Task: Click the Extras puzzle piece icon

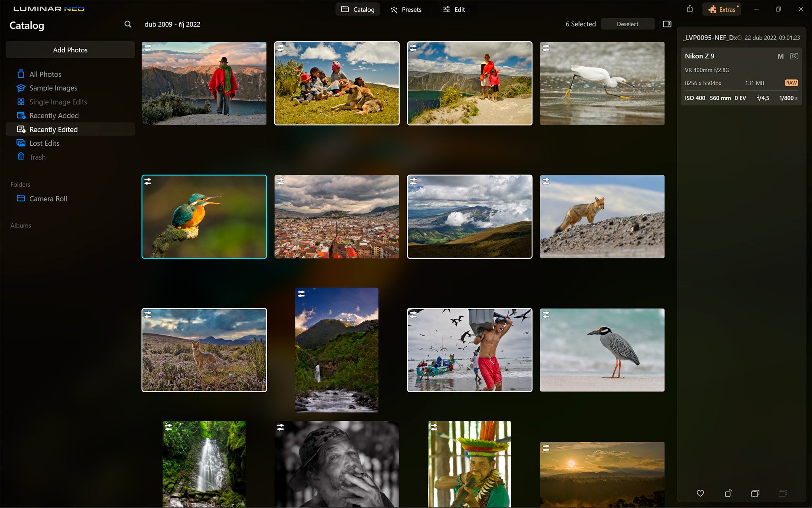Action: [712, 10]
